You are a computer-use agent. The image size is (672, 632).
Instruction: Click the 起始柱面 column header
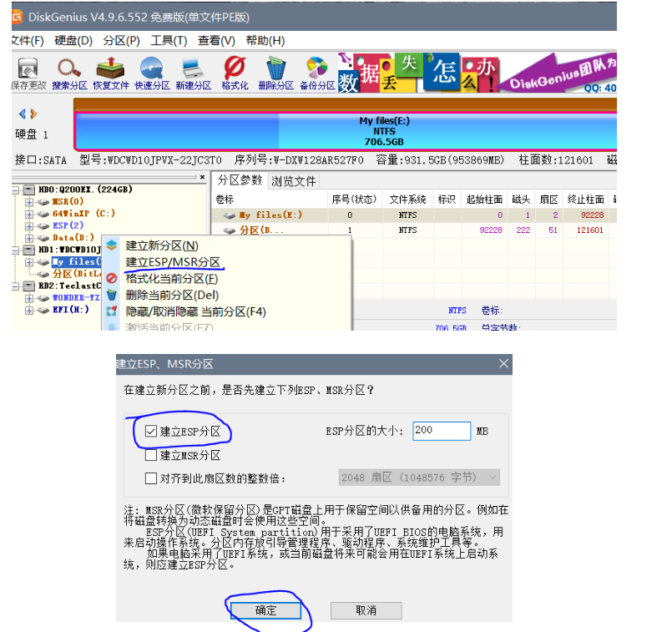(x=484, y=200)
